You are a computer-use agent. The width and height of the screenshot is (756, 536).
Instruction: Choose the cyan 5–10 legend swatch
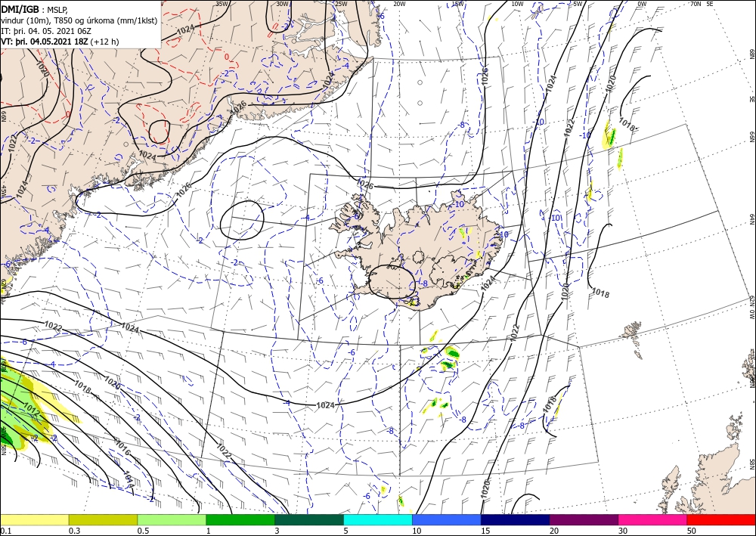point(378,519)
